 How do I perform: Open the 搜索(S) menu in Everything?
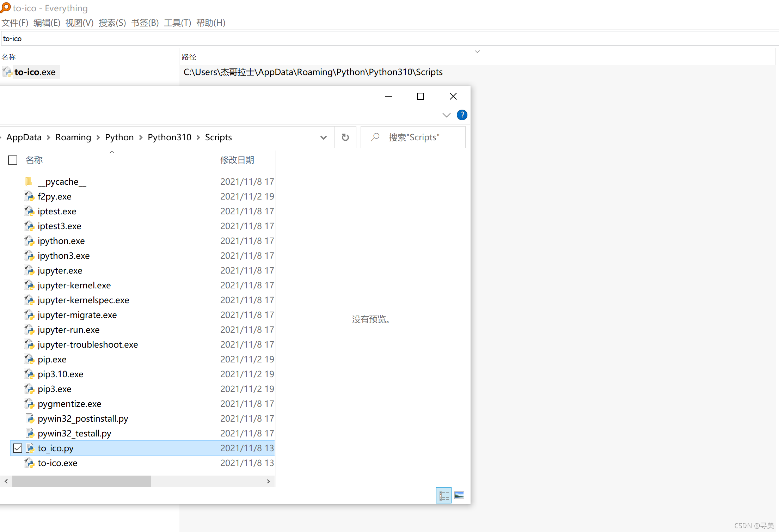coord(112,23)
